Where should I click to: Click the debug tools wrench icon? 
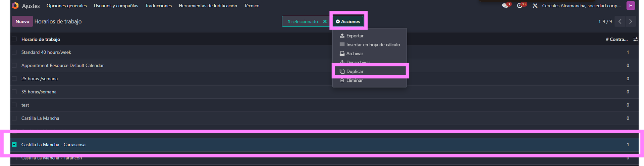pos(535,6)
